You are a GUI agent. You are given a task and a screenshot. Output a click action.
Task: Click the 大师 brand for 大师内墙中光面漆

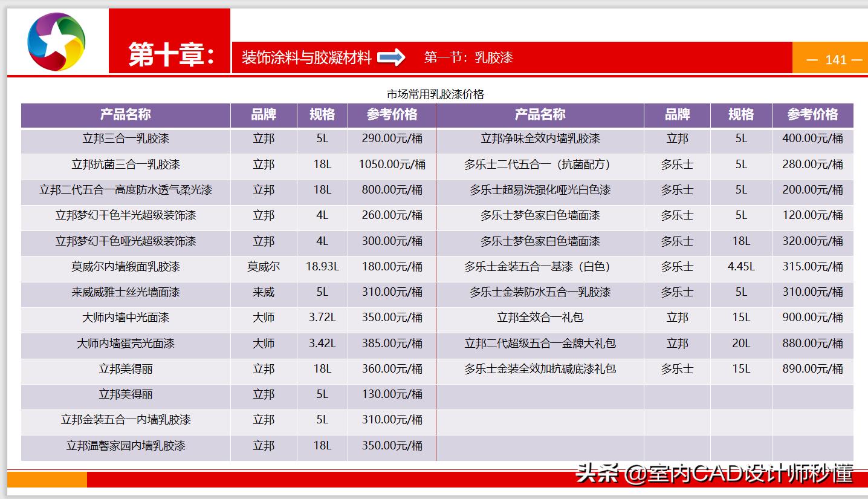click(x=264, y=317)
